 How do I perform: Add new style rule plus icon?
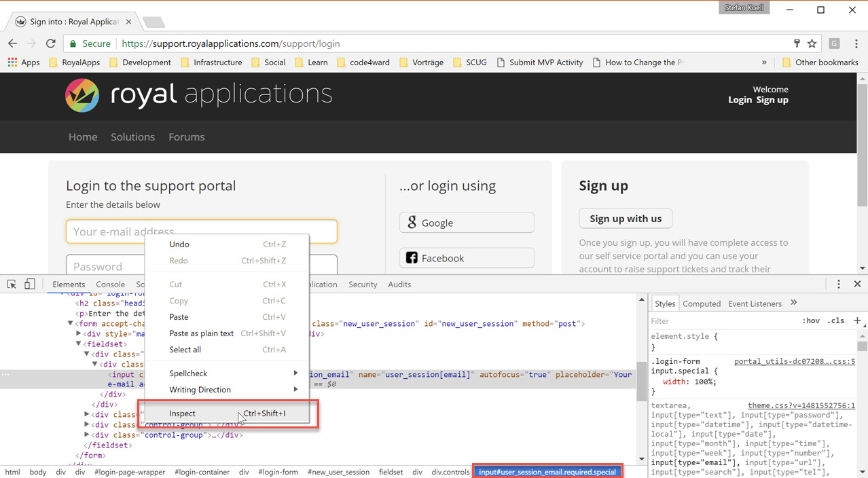click(x=857, y=320)
